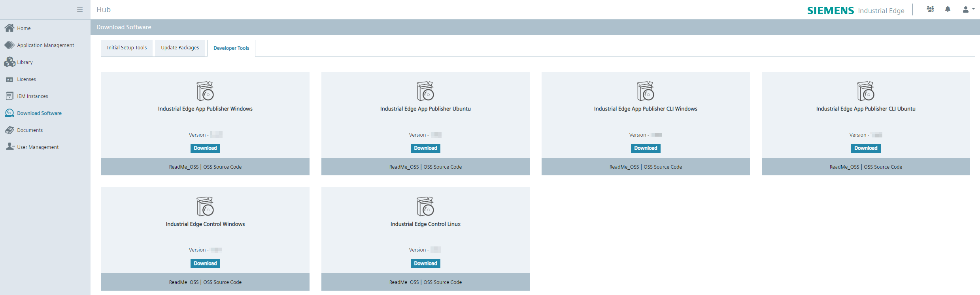980x295 pixels.
Task: Click App Publisher CLI Ubuntu package icon
Action: [866, 91]
